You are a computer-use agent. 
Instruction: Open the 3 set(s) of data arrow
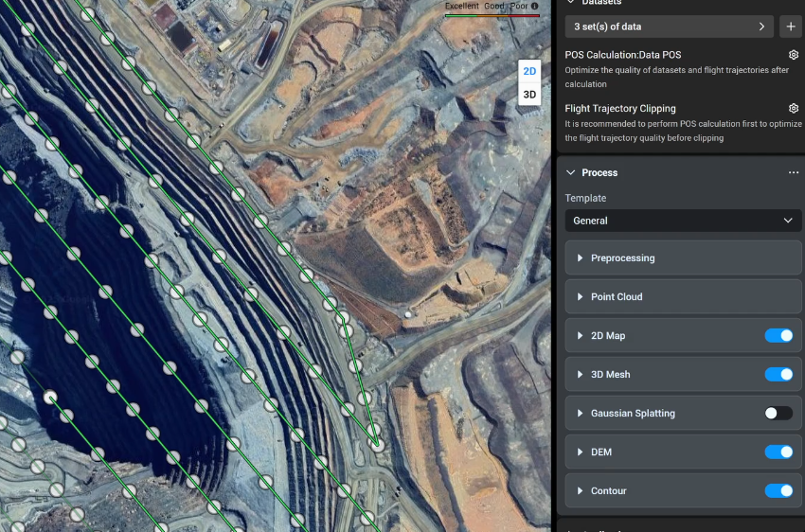[761, 27]
